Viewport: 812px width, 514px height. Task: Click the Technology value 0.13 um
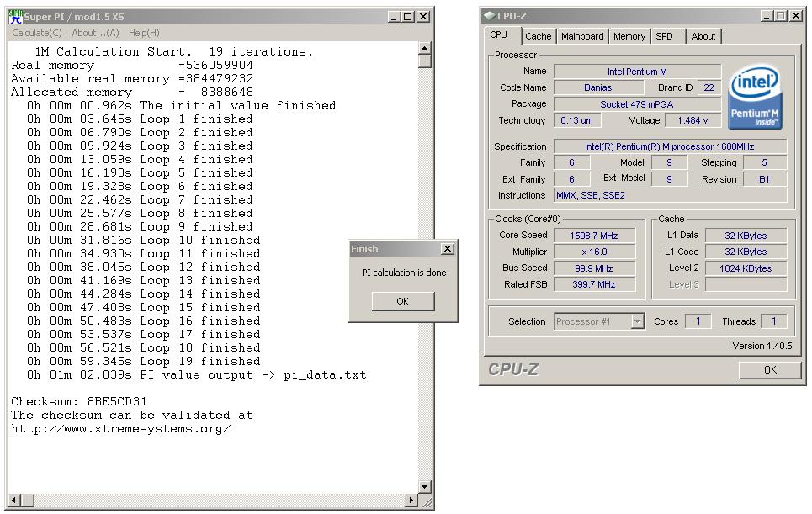tap(577, 120)
